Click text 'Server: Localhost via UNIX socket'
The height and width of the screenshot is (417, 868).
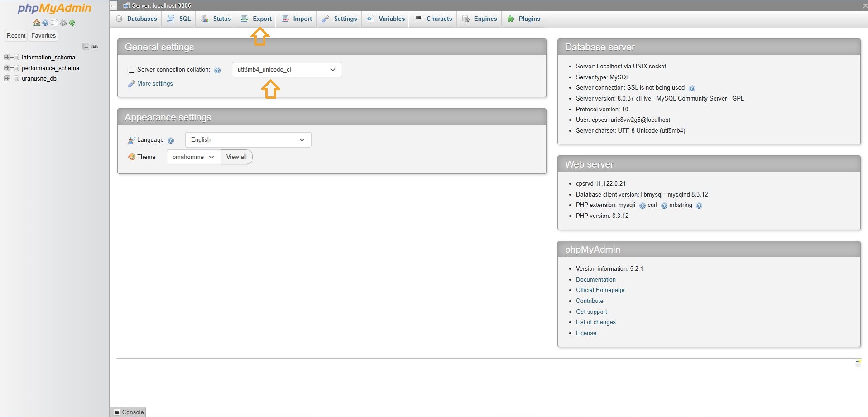[621, 67]
